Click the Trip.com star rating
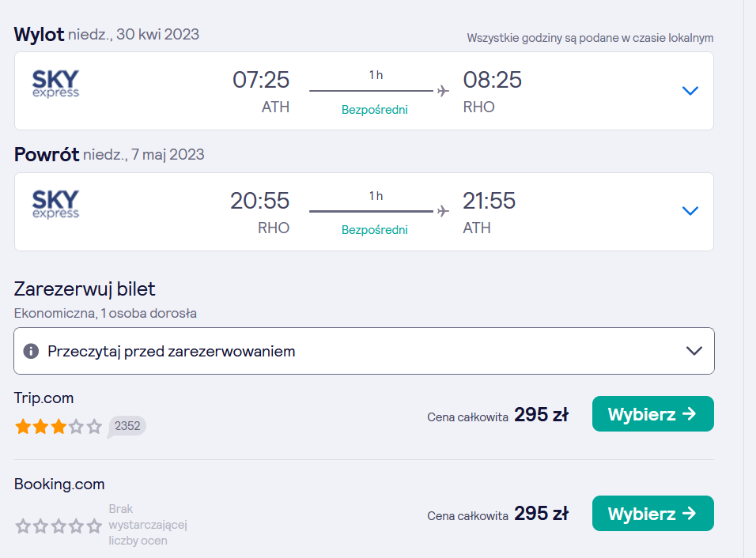 tap(59, 427)
